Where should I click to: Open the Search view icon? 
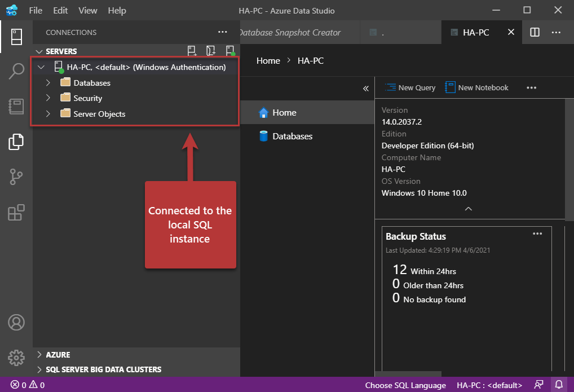16,72
